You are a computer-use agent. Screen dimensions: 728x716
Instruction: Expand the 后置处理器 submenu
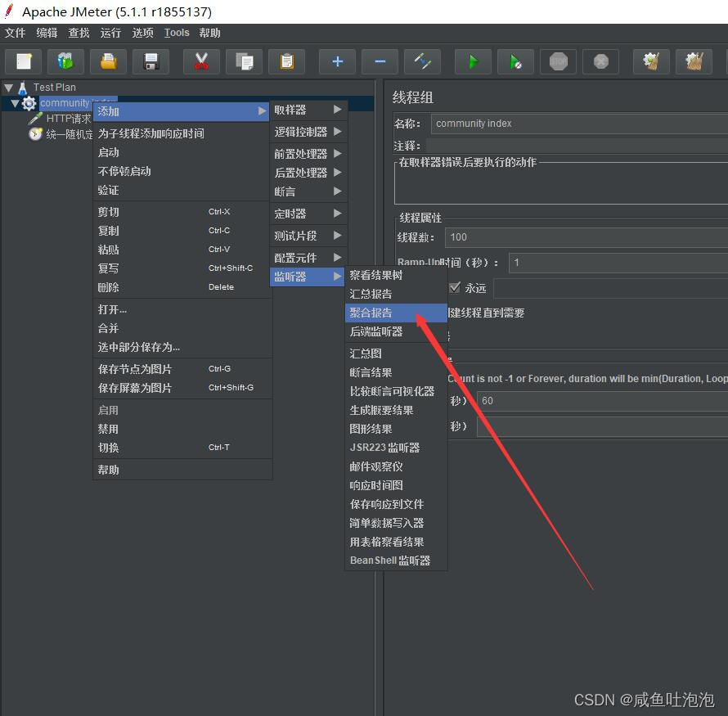(x=308, y=173)
